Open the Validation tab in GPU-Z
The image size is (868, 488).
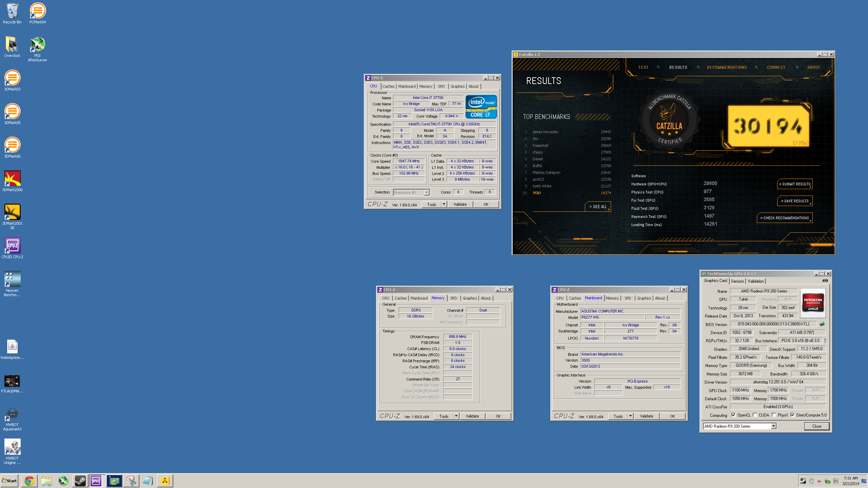(755, 281)
